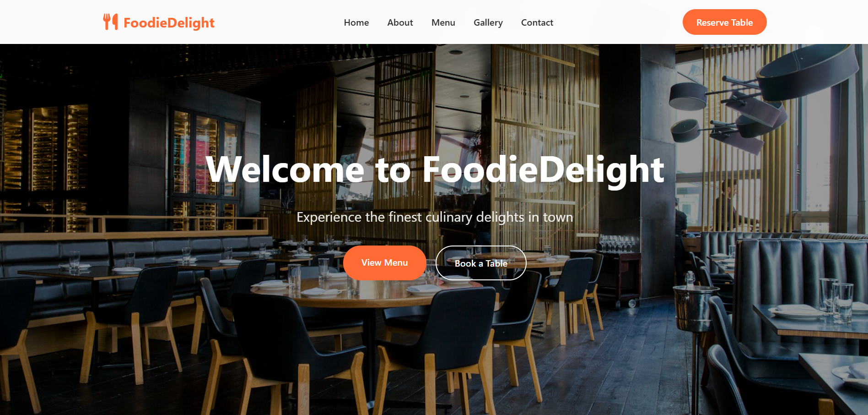This screenshot has width=868, height=415.
Task: Open the Gallery navigation link
Action: (x=488, y=22)
